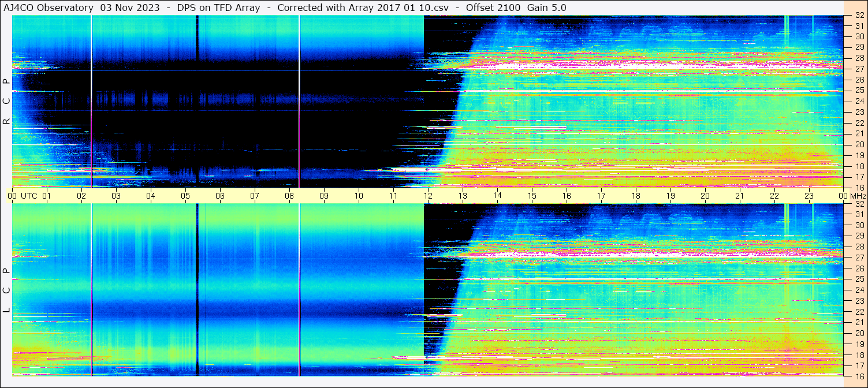Image resolution: width=868 pixels, height=388 pixels.
Task: Click the 21 hour tick label on time axis
Action: tap(740, 196)
